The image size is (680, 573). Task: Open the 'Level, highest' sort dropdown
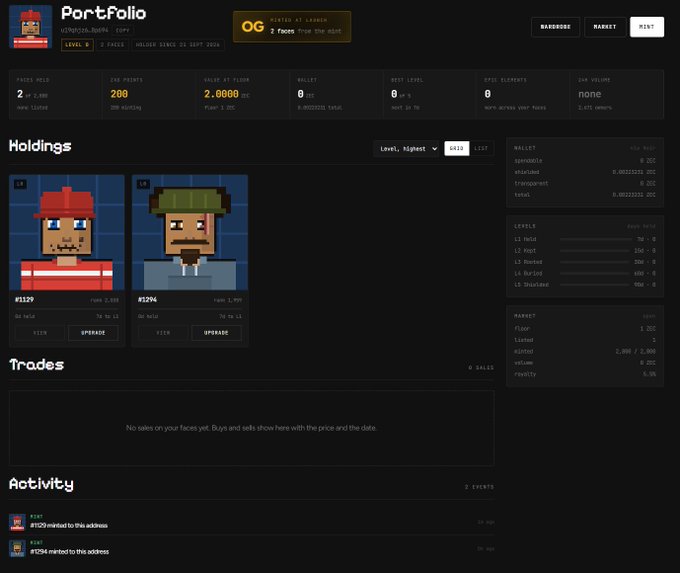406,149
